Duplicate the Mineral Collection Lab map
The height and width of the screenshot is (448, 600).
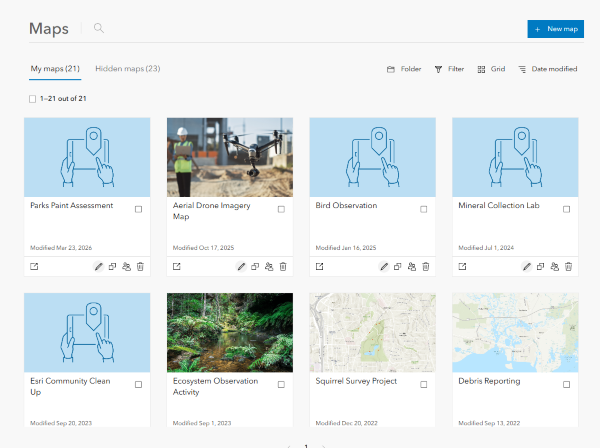click(541, 266)
